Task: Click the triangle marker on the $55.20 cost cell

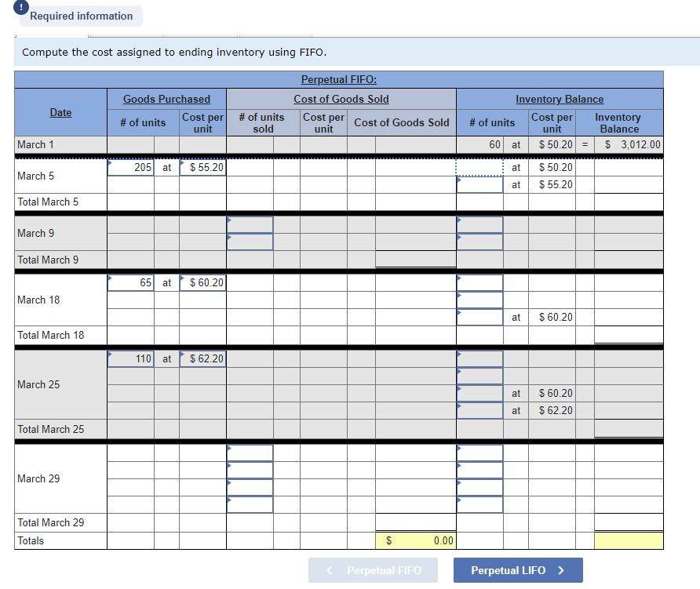Action: (180, 162)
